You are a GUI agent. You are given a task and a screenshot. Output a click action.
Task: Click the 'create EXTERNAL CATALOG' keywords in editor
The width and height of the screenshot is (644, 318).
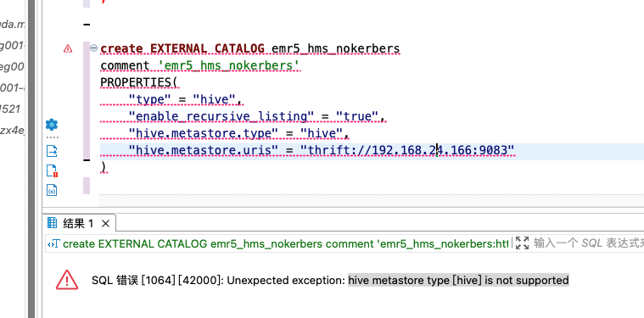click(182, 48)
